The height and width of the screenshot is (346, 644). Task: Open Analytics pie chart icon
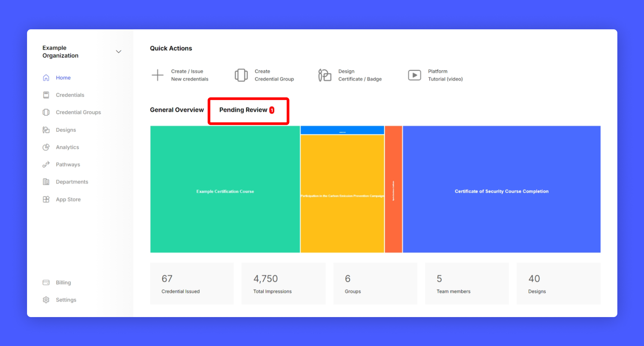click(x=46, y=147)
